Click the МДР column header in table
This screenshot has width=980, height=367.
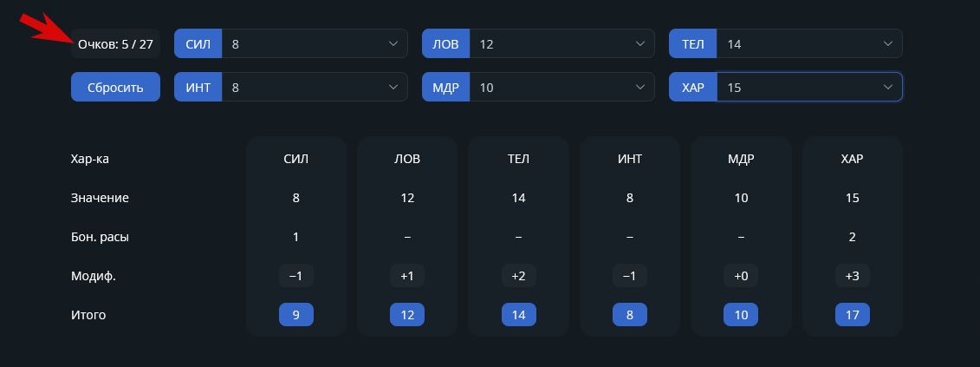(741, 159)
